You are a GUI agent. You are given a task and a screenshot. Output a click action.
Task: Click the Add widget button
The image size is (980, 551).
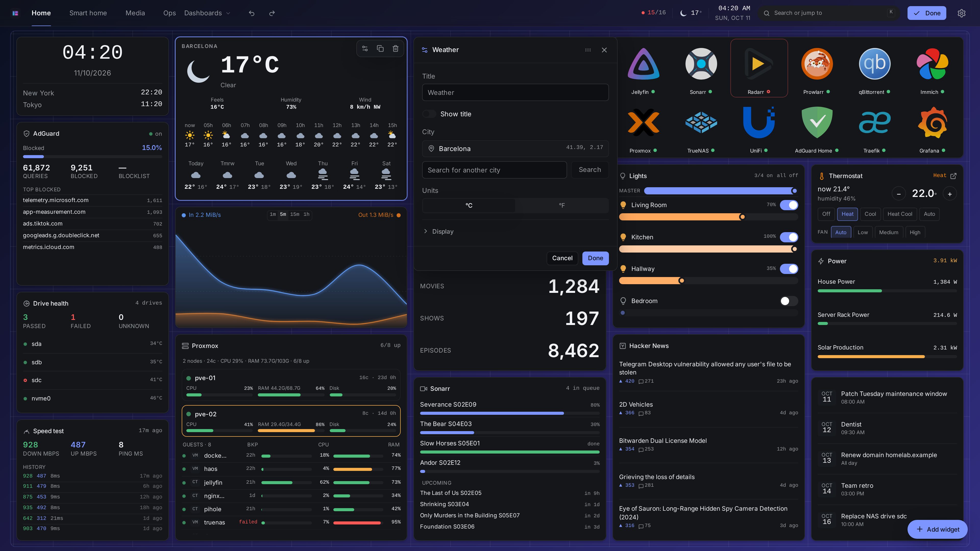[937, 529]
